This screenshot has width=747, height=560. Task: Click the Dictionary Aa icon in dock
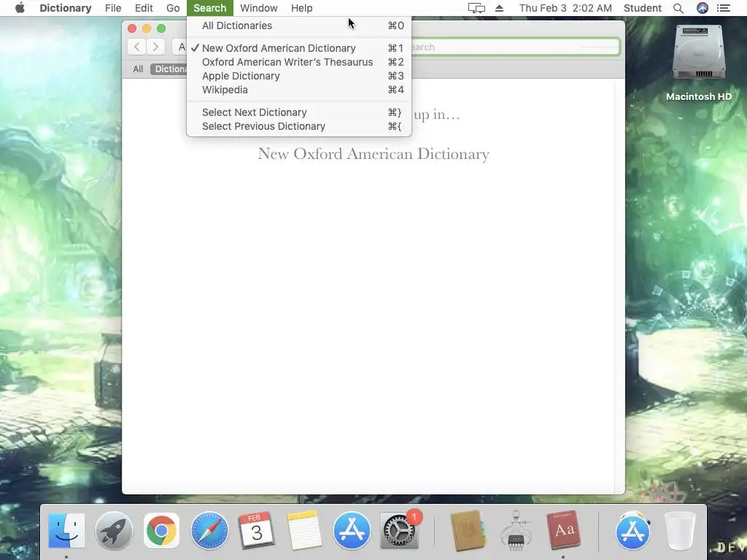pos(564,530)
